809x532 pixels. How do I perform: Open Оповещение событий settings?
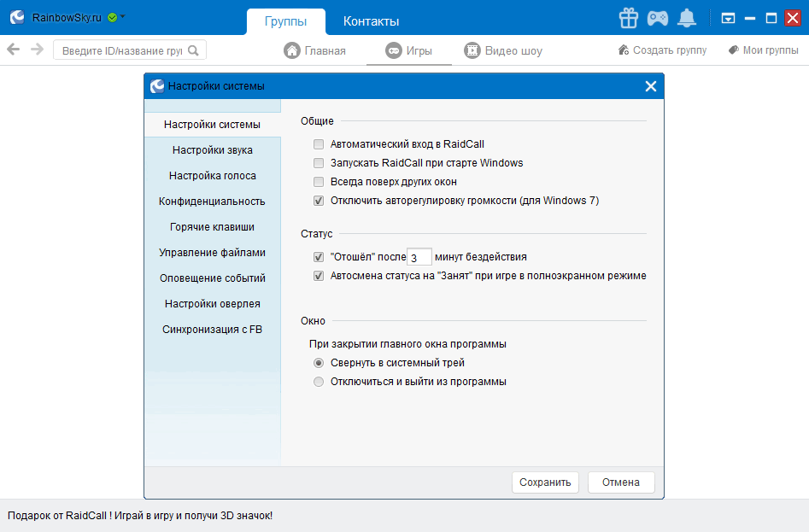[212, 278]
